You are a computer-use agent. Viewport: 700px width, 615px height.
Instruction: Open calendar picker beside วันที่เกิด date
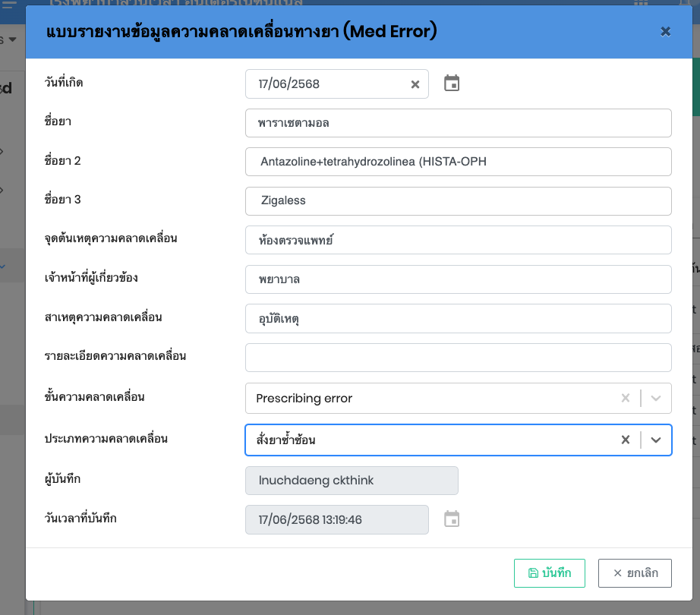pos(452,84)
